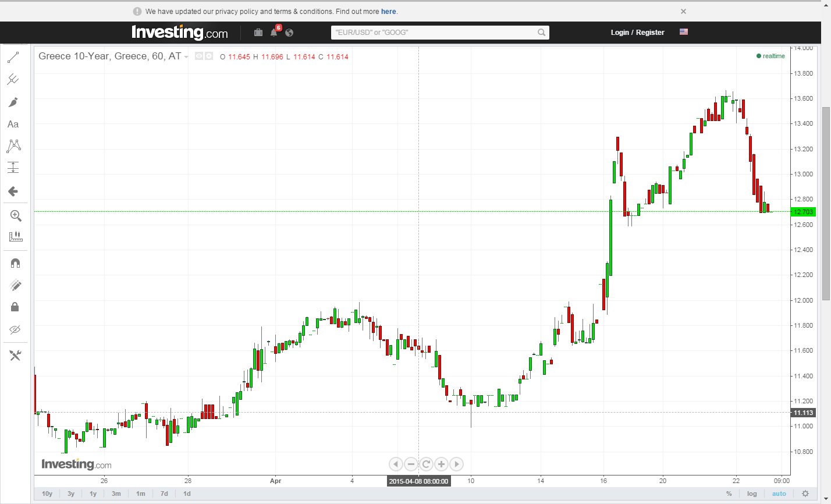
Task: Reset the chart view with the circular arrow
Action: [x=426, y=464]
